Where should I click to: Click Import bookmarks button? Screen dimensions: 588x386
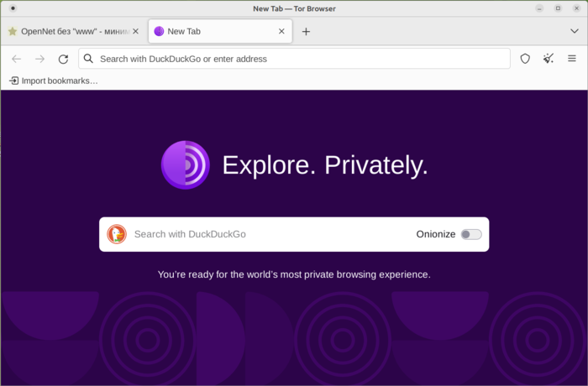coord(54,81)
